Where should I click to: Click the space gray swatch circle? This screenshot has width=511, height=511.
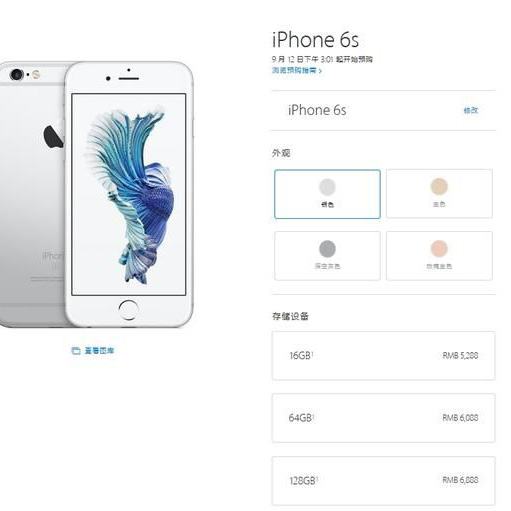[327, 249]
